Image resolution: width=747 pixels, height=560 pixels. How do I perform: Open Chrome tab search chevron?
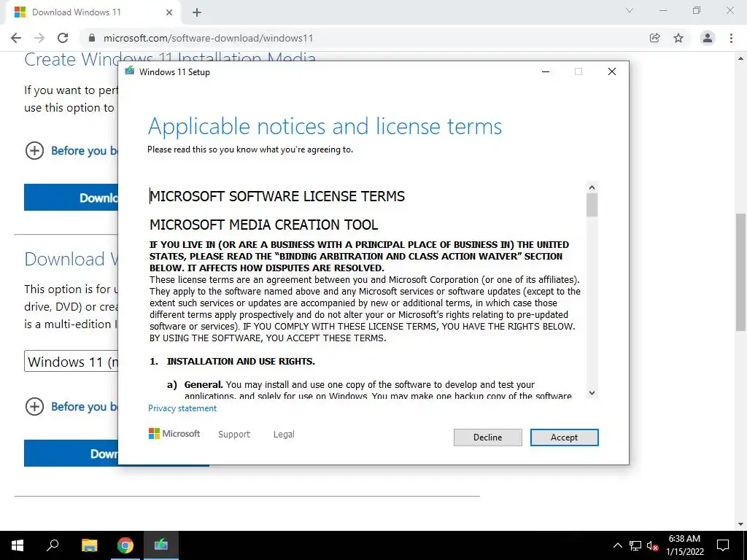tap(630, 10)
